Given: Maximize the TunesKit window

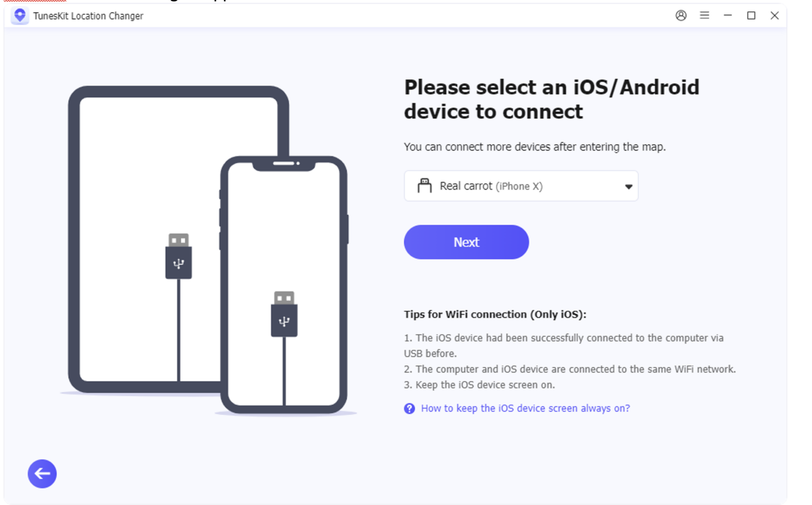Looking at the screenshot, I should (751, 15).
